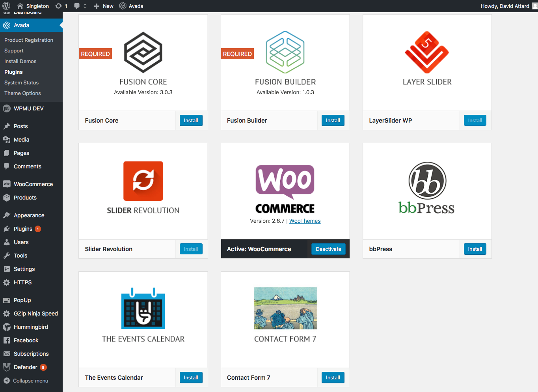Install the bbPress plugin
Viewport: 538px width, 392px height.
475,249
